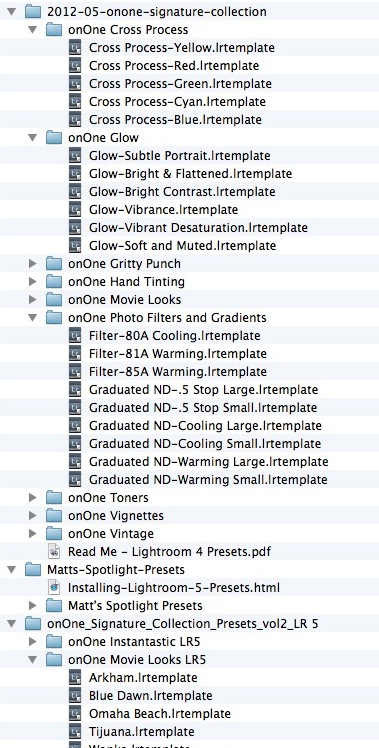Click the Arkham.lrtemplate file icon
Screen dimensions: 379x748
(x=75, y=677)
